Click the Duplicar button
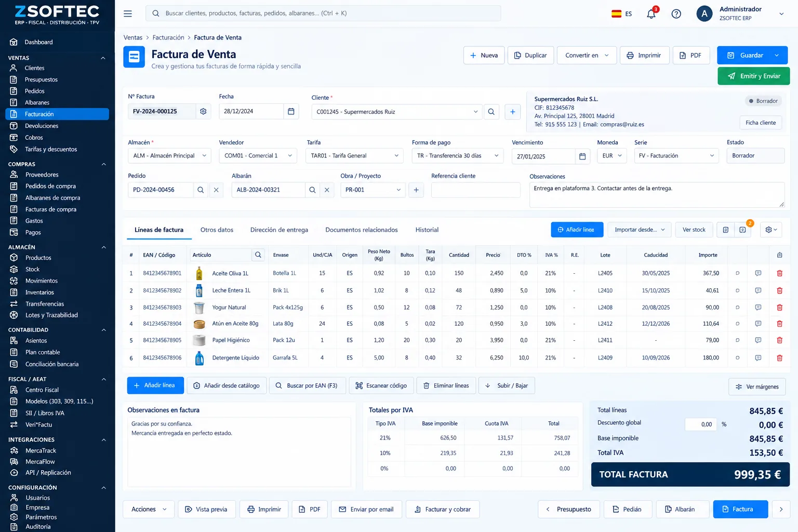 click(530, 55)
